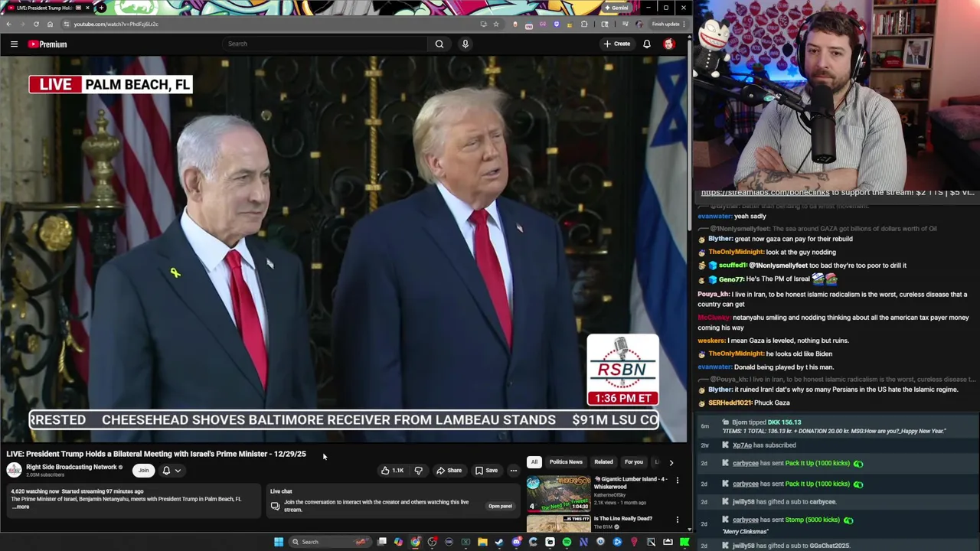Focus the YouTube search field
Viewport: 980px width, 551px height.
[325, 44]
